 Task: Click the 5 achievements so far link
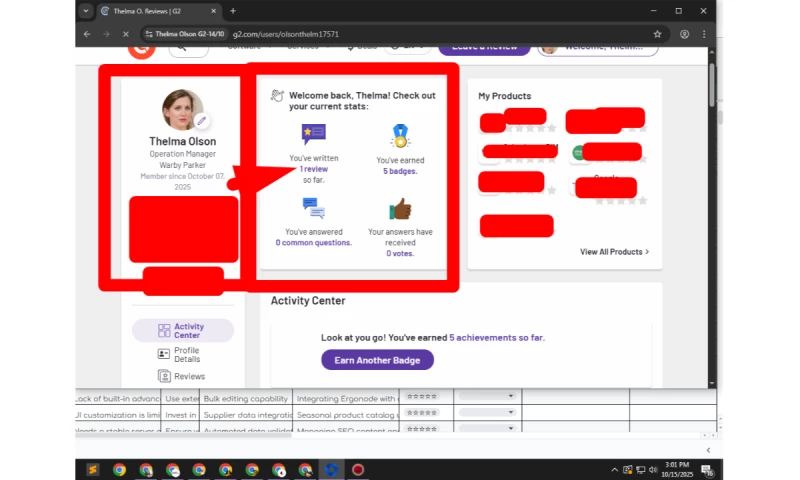[496, 338]
